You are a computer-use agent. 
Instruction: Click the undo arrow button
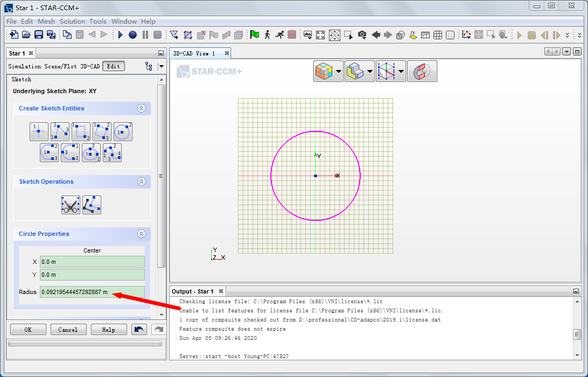pyautogui.click(x=139, y=330)
